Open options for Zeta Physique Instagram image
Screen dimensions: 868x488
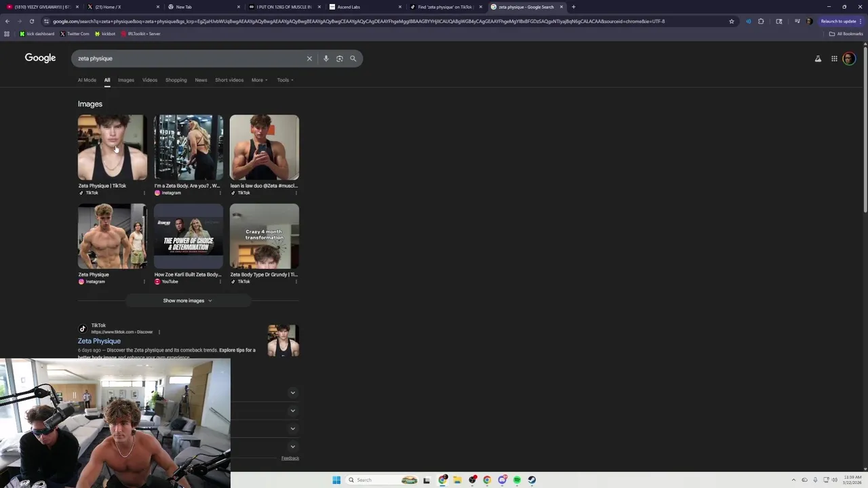(144, 281)
